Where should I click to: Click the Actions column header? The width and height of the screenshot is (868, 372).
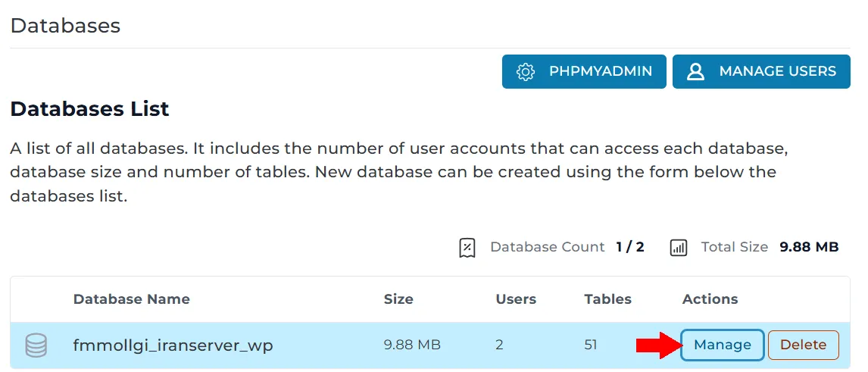click(x=710, y=299)
